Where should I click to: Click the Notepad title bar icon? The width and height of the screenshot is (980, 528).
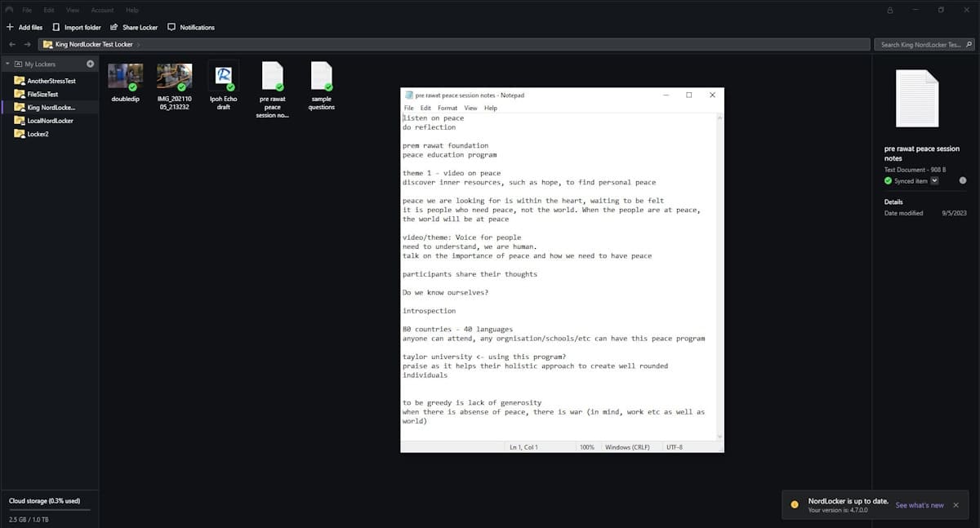(x=408, y=95)
